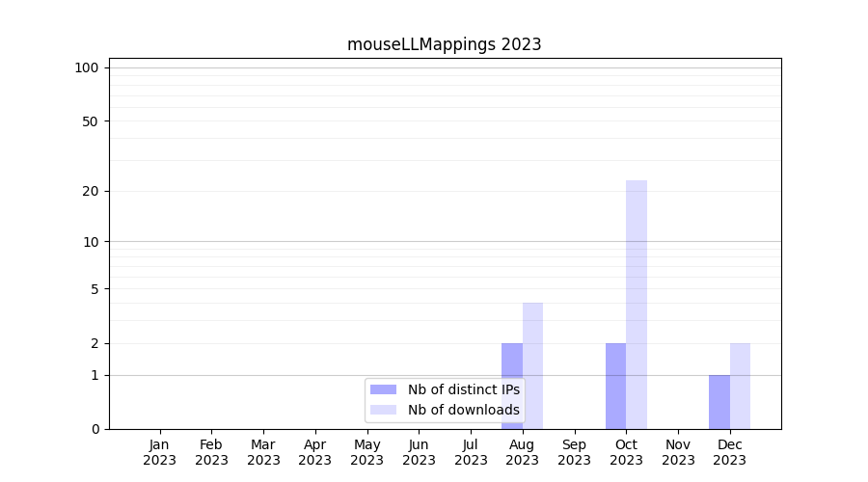Select the 'Nb of downloads' legend label
Image resolution: width=868 pixels, height=482 pixels.
463,410
